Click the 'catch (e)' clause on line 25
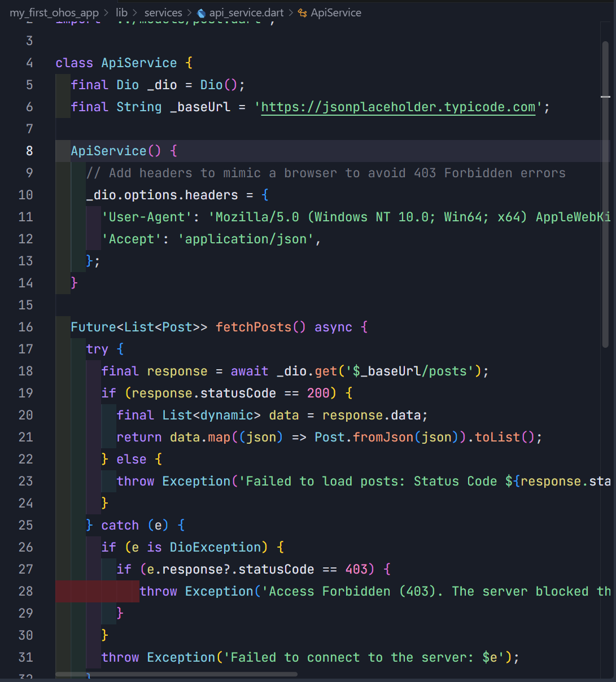Screen dimensions: 616x682 pos(135,525)
